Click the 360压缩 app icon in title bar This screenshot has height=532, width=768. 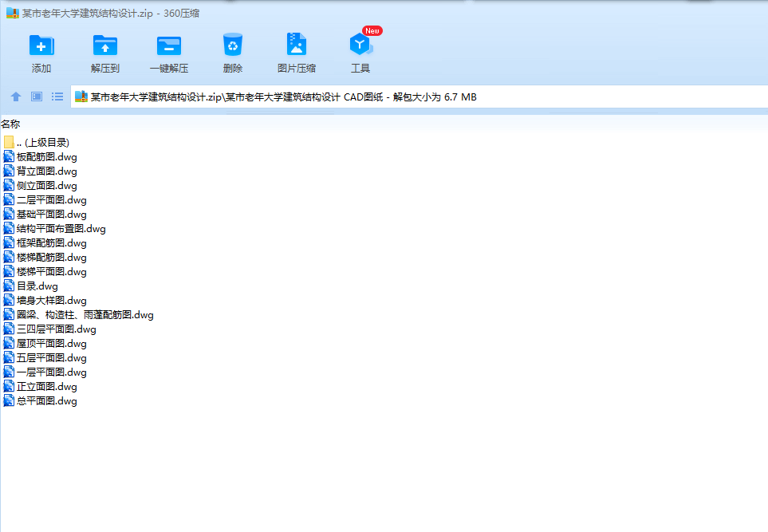12,14
